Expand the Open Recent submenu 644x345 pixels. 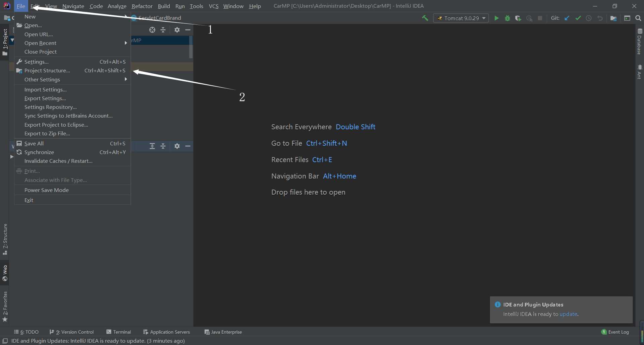[x=72, y=43]
